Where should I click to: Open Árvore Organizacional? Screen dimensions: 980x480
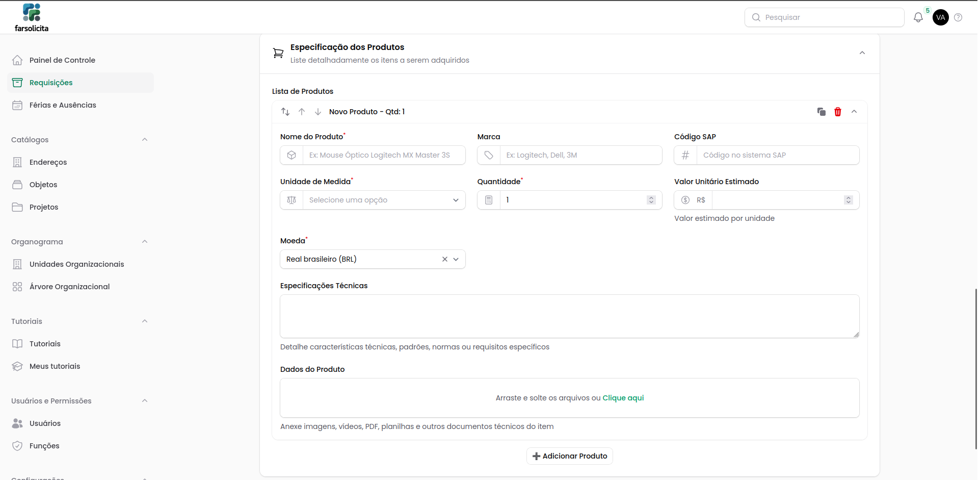coord(81,287)
